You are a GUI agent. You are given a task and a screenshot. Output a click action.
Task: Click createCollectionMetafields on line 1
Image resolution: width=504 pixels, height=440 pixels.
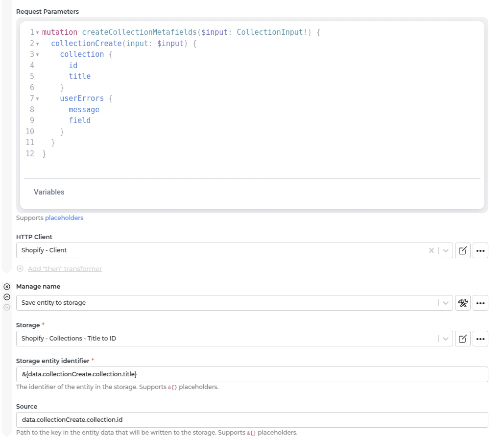(x=139, y=32)
